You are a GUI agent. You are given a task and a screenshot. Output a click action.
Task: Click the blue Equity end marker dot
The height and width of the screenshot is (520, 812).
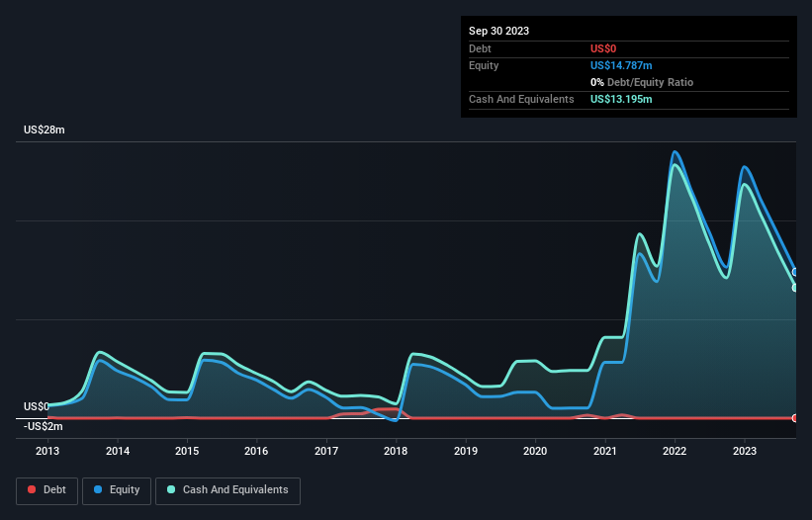795,272
